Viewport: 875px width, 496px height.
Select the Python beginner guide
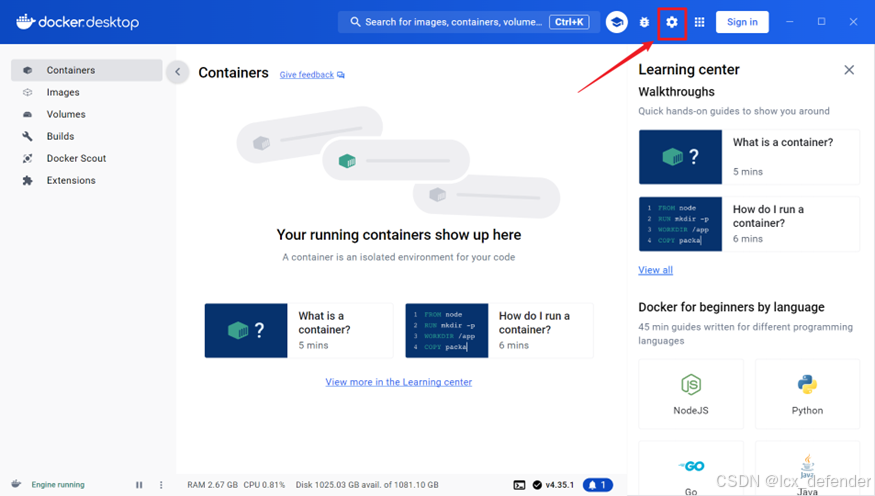point(807,394)
